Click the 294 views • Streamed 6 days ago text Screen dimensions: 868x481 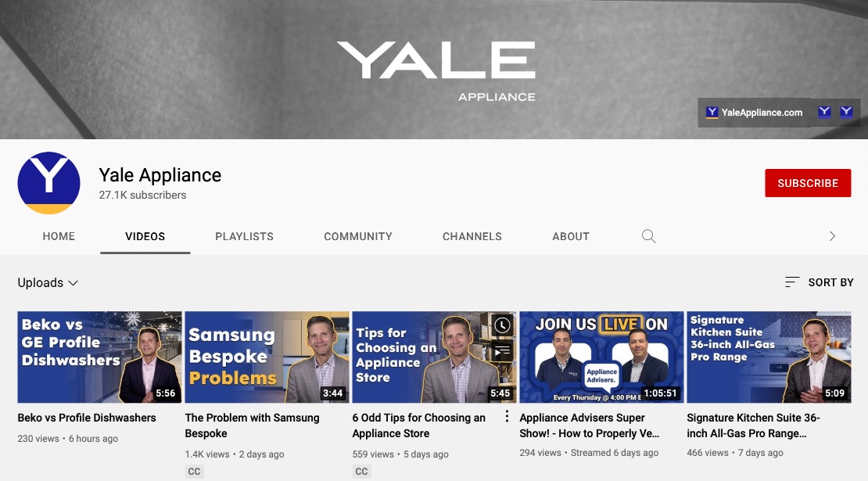pyautogui.click(x=589, y=452)
